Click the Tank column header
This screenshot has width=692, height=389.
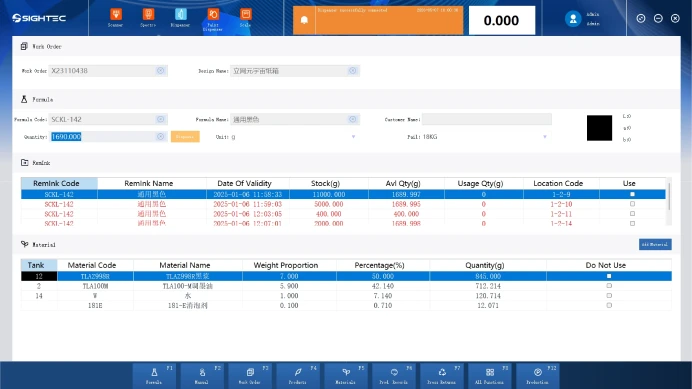tap(39, 265)
